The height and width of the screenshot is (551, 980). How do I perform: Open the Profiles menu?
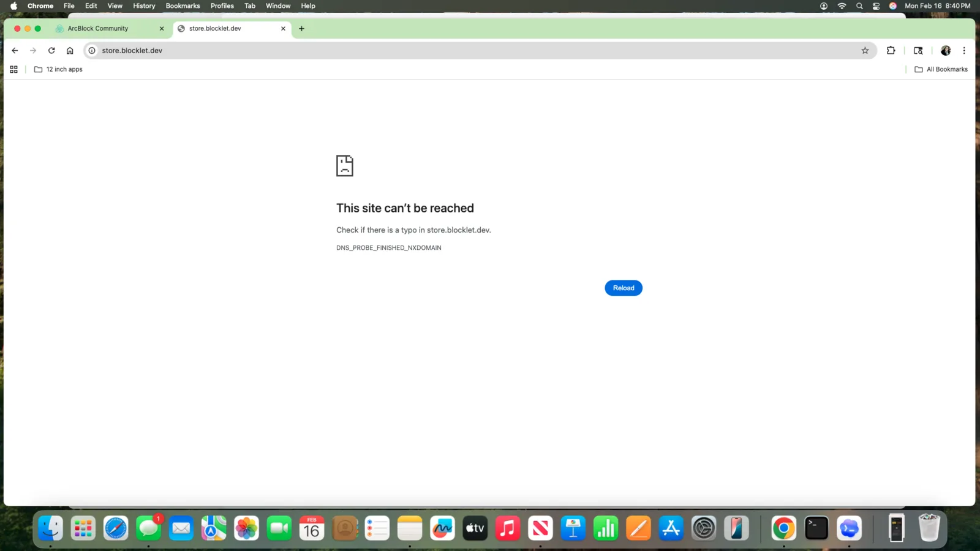(x=222, y=6)
